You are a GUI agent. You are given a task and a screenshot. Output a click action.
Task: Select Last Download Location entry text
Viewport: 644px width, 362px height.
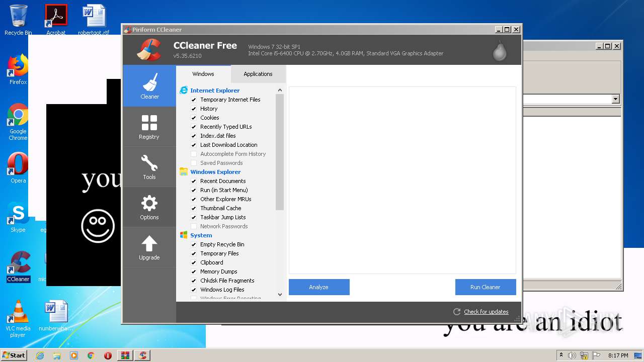(229, 145)
